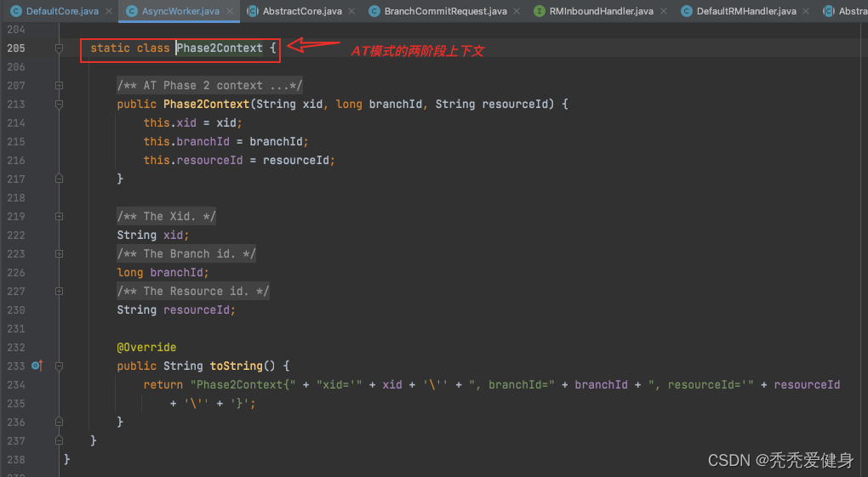Close the RMInboundHandler.java tab
This screenshot has width=868, height=477.
pos(664,11)
